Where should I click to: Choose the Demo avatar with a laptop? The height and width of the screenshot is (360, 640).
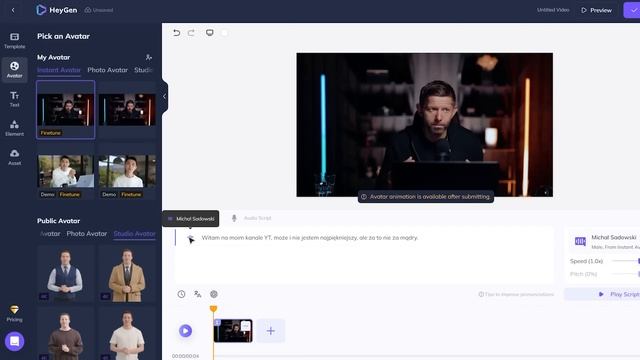tap(66, 171)
